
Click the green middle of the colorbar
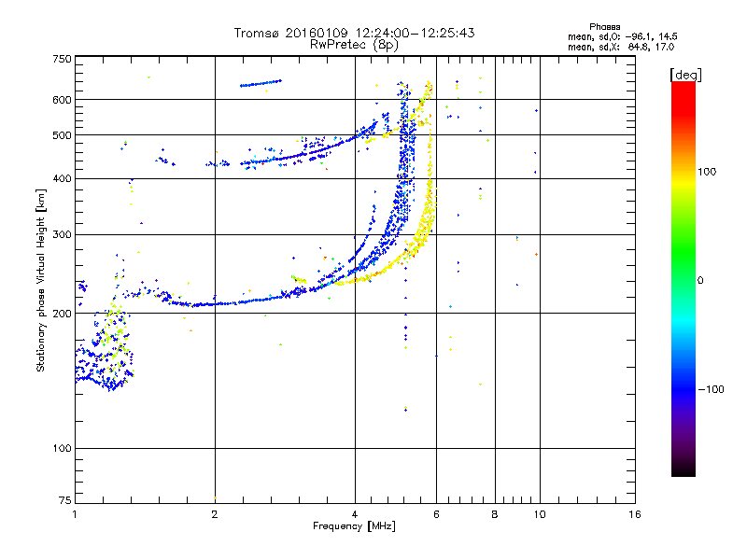point(684,252)
